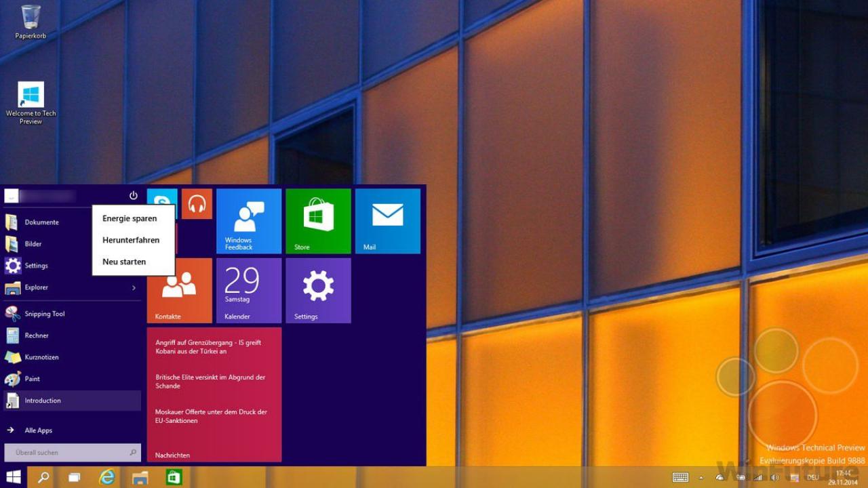Open File Explorer from taskbar
This screenshot has height=488, width=868.
(140, 477)
